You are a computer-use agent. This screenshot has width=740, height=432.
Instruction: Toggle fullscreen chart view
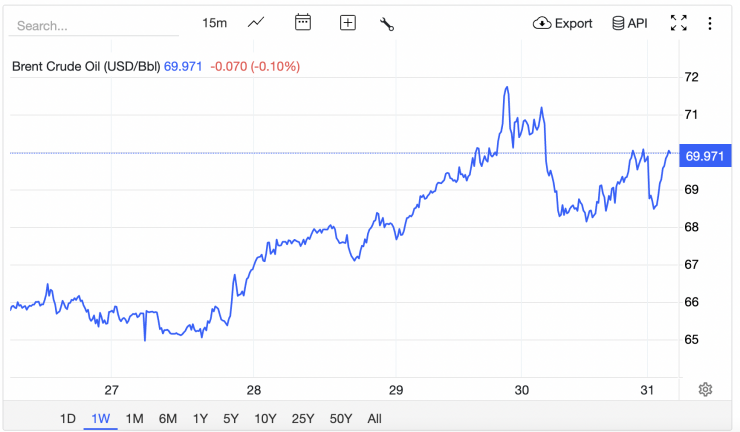(x=678, y=23)
